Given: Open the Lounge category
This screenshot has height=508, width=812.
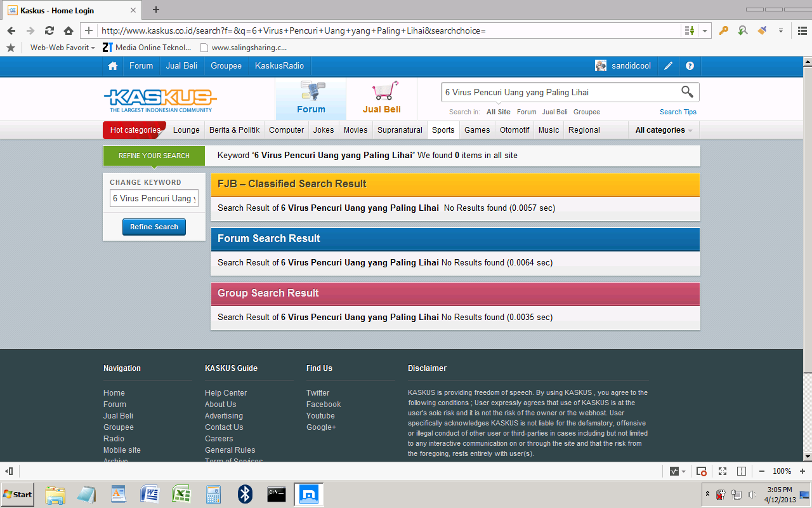Looking at the screenshot, I should 187,130.
